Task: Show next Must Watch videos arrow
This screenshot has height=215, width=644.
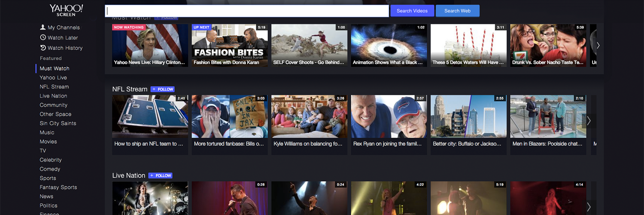Action: click(x=598, y=45)
